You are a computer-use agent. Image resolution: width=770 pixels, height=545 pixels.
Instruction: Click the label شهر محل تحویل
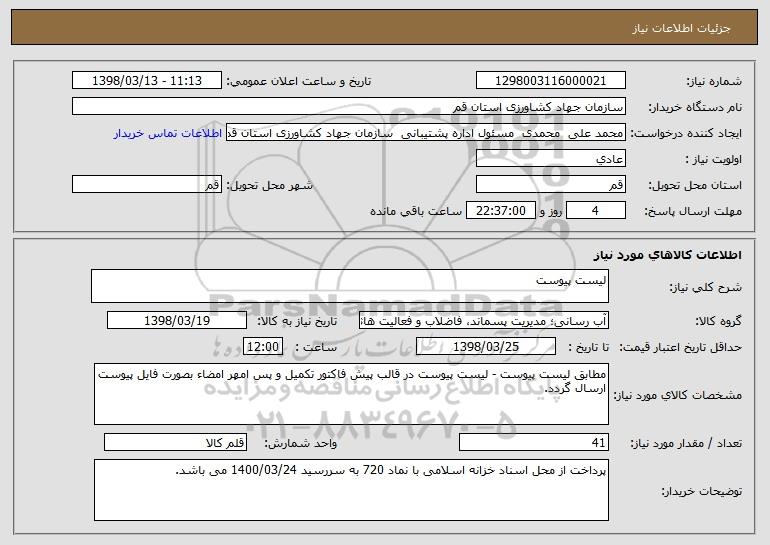[269, 186]
